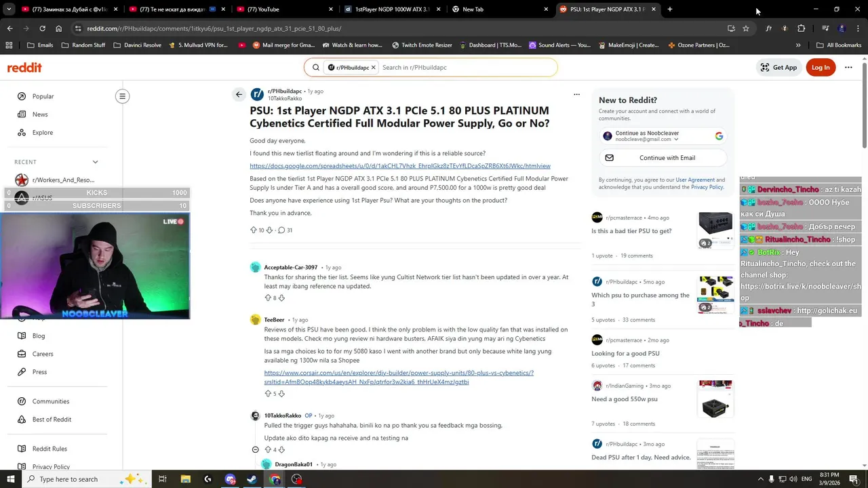The width and height of the screenshot is (868, 488).
Task: Switch to the New Tab tab
Action: tap(498, 9)
